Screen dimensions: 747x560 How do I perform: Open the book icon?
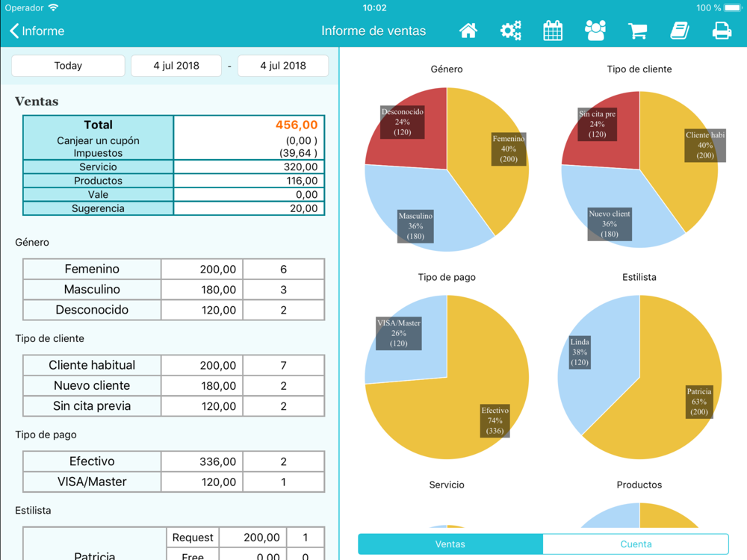coord(679,31)
